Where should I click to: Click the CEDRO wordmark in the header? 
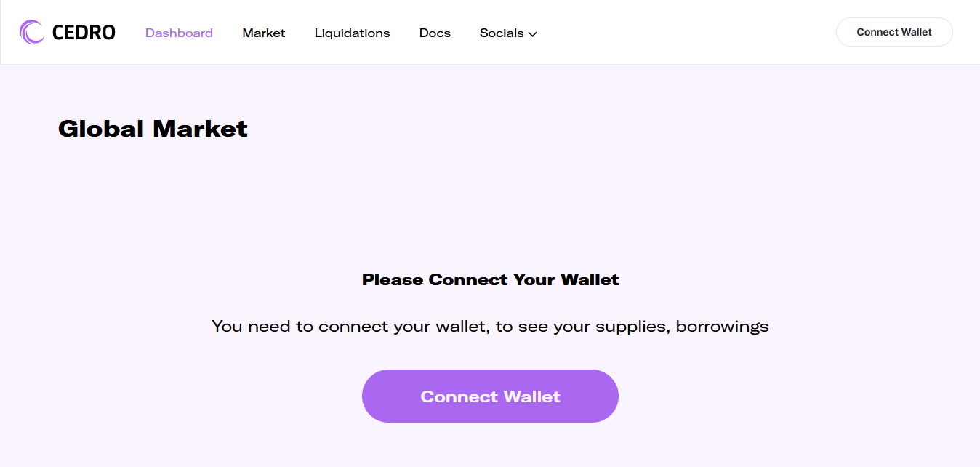pos(84,33)
